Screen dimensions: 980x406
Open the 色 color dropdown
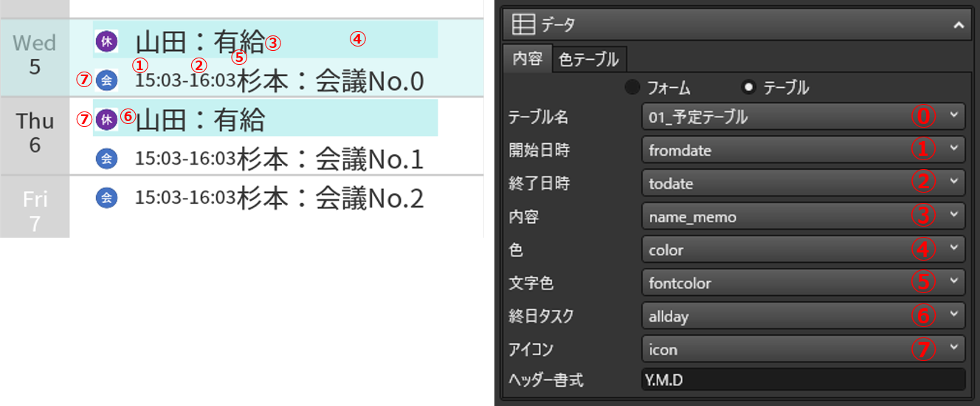[803, 250]
